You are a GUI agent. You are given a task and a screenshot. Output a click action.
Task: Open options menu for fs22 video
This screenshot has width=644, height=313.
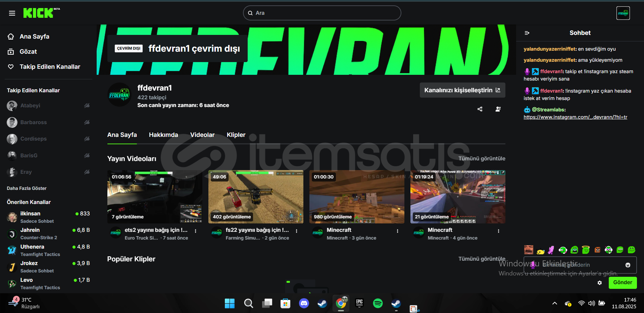(x=296, y=231)
